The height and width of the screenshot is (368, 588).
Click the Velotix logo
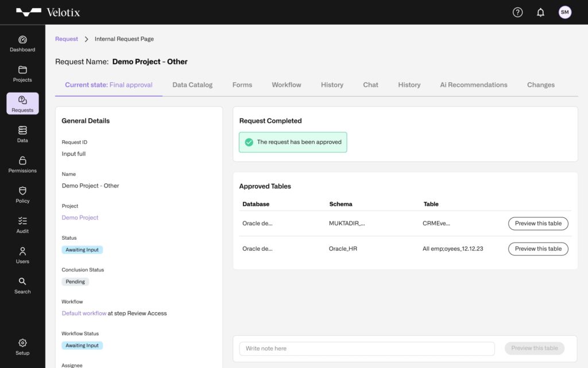click(x=48, y=13)
